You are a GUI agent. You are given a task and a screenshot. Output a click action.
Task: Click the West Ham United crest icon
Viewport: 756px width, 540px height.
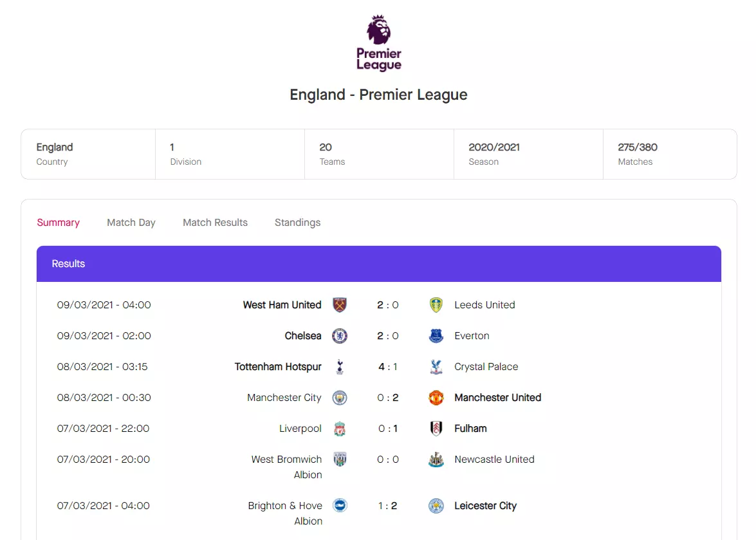[x=340, y=304]
